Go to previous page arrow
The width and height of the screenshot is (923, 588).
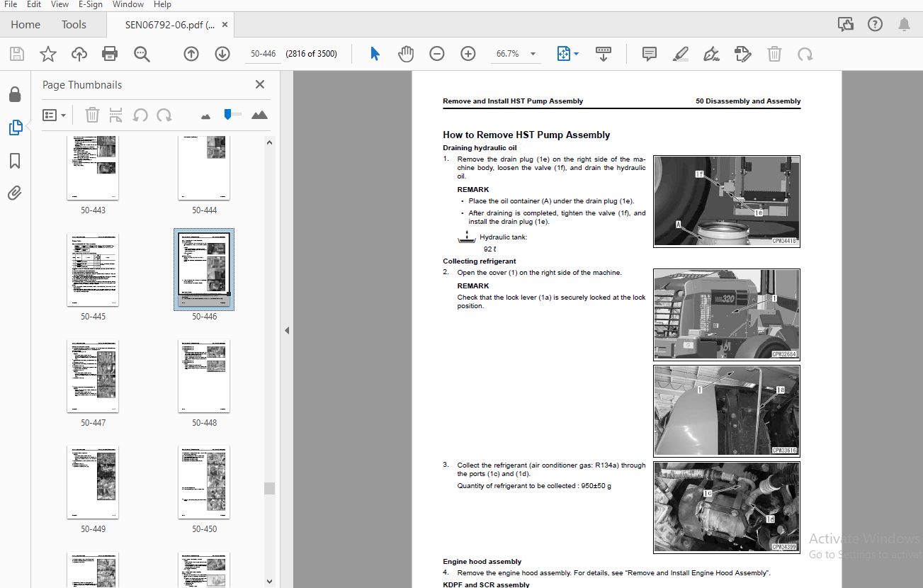click(191, 54)
